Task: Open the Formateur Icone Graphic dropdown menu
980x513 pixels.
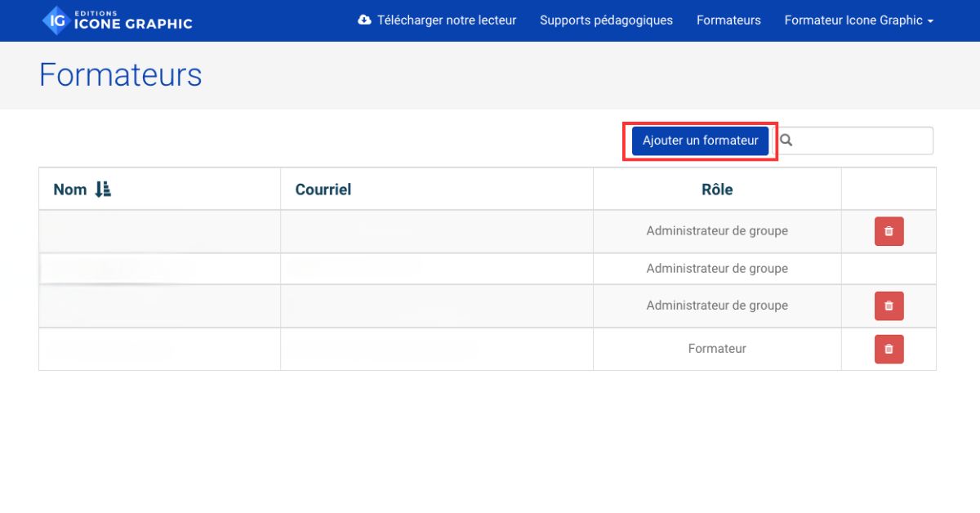Action: pyautogui.click(x=858, y=20)
